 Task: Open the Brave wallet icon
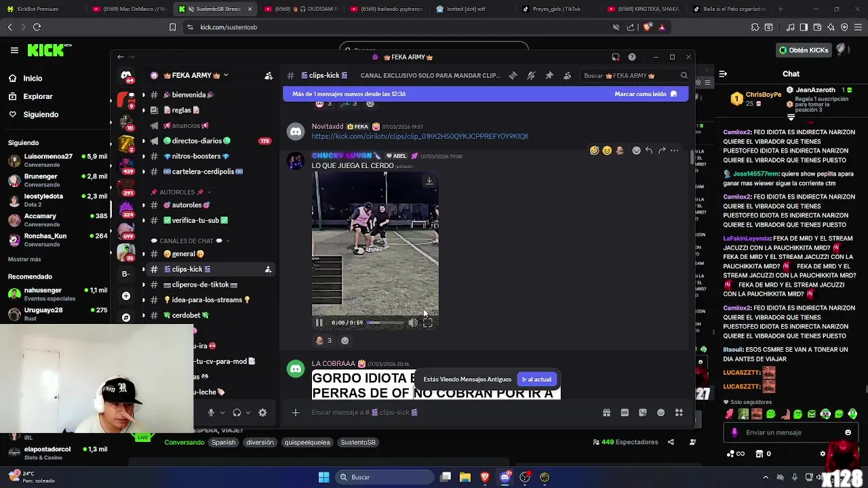(x=817, y=27)
